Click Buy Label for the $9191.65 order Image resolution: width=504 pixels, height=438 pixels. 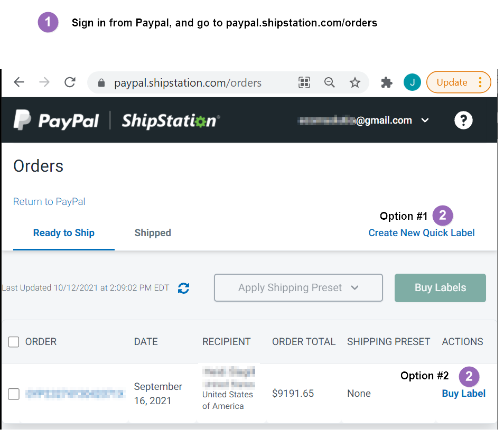[x=463, y=393]
